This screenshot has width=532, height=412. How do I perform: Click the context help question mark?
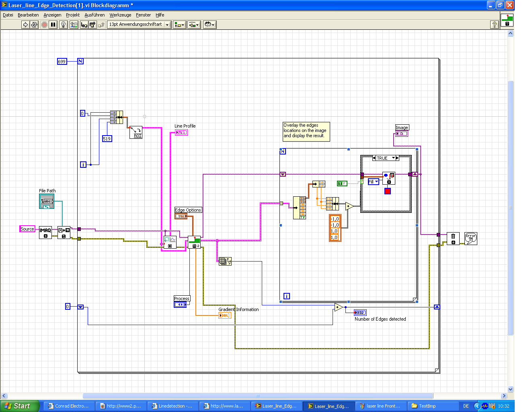[x=495, y=25]
